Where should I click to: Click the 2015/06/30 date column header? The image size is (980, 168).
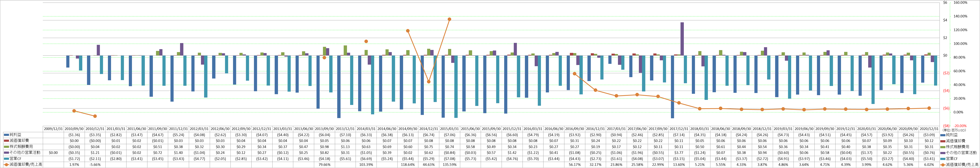coord(470,129)
